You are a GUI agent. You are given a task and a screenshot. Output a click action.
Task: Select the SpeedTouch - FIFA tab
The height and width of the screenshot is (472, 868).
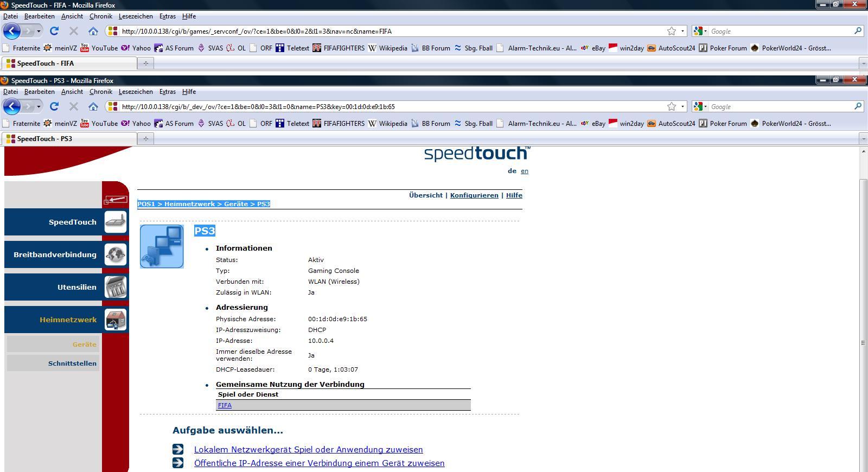(69, 63)
